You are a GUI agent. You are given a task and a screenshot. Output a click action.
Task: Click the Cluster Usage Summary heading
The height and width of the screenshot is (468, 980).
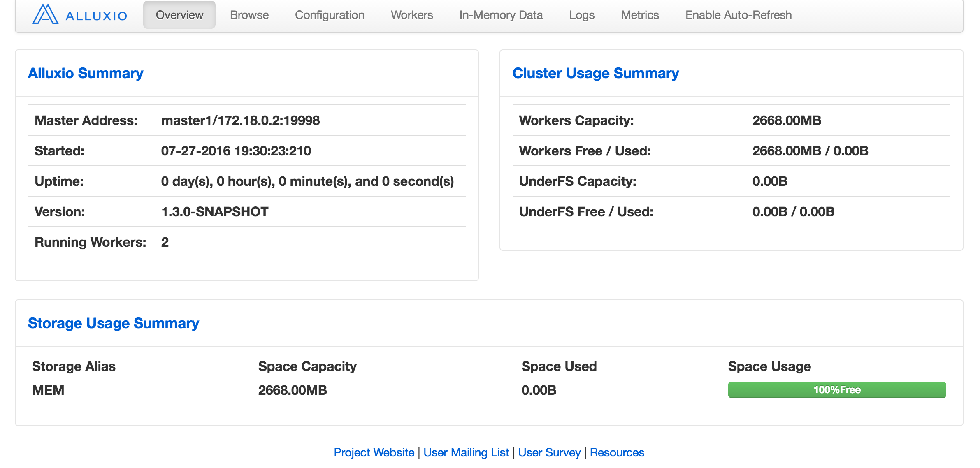click(x=595, y=73)
